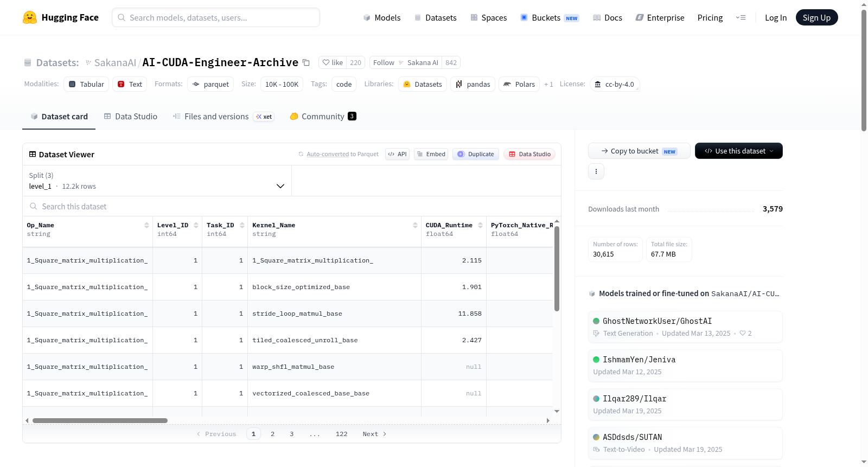Screen dimensions: 868x467
Task: Click the 10K - 100K size tag
Action: click(x=282, y=84)
